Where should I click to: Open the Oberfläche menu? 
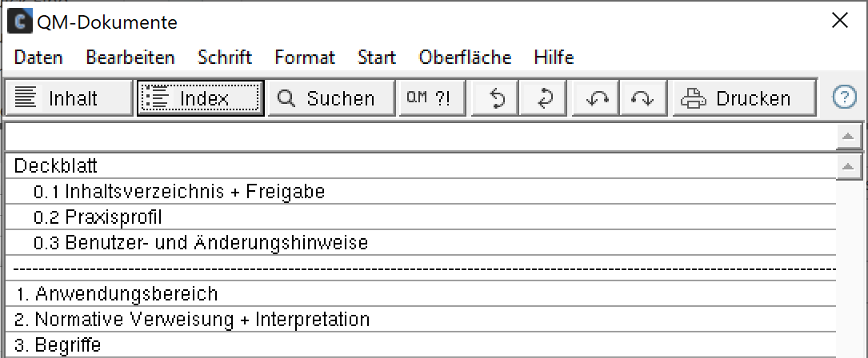coord(465,58)
